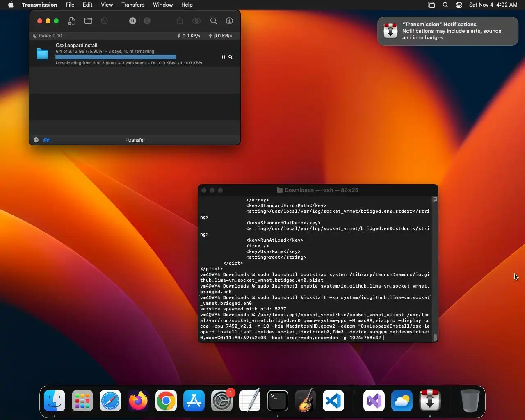
Task: Toggle Quick Look eye icon
Action: [196, 21]
